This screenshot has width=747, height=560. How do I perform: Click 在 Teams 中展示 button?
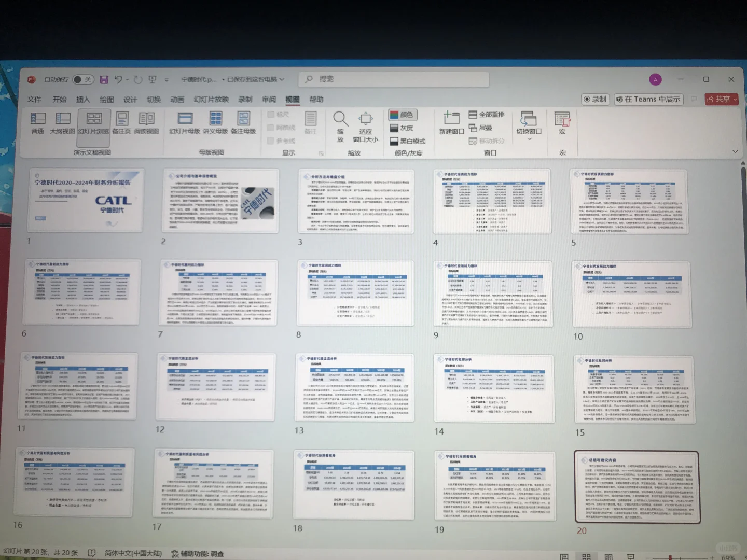pyautogui.click(x=648, y=99)
